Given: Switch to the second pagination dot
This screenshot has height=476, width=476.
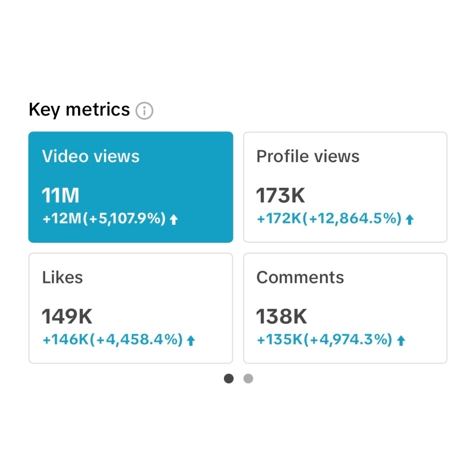Looking at the screenshot, I should (248, 379).
